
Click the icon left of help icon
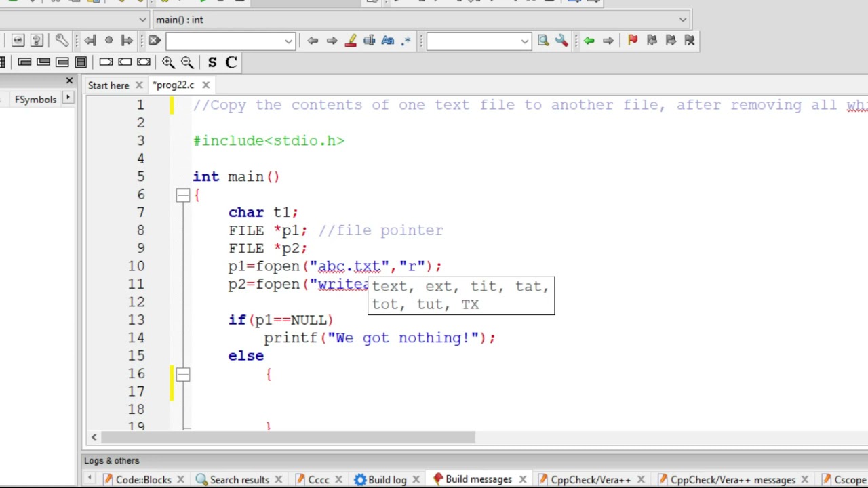18,41
